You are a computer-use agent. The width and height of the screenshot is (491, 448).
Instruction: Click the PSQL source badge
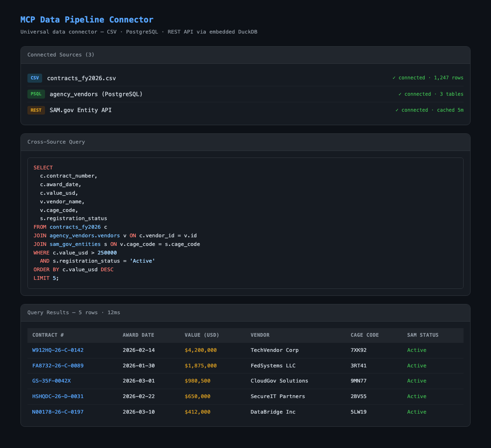(x=36, y=94)
